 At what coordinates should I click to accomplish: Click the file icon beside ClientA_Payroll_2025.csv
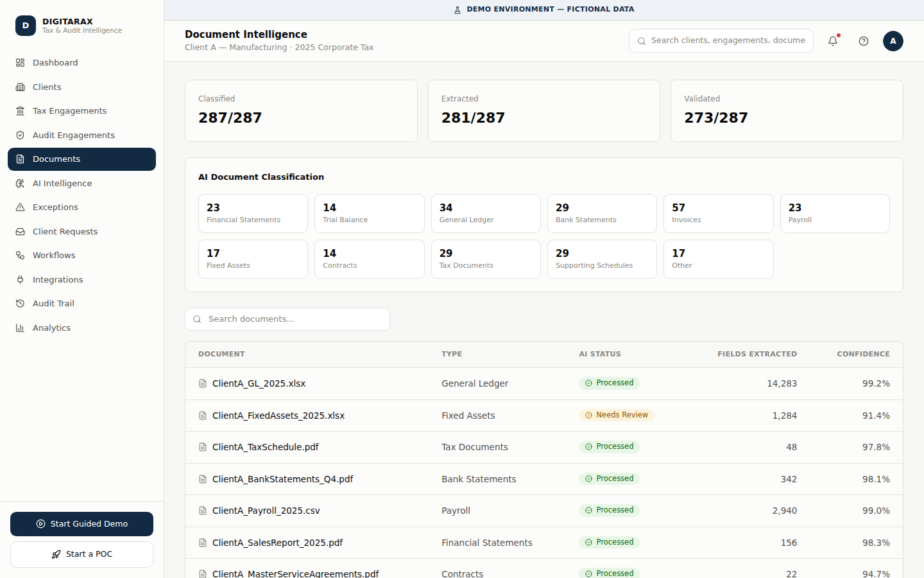[203, 511]
